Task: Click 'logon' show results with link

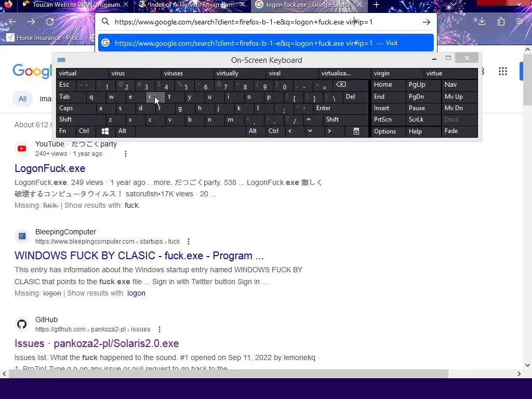Action: [x=136, y=293]
